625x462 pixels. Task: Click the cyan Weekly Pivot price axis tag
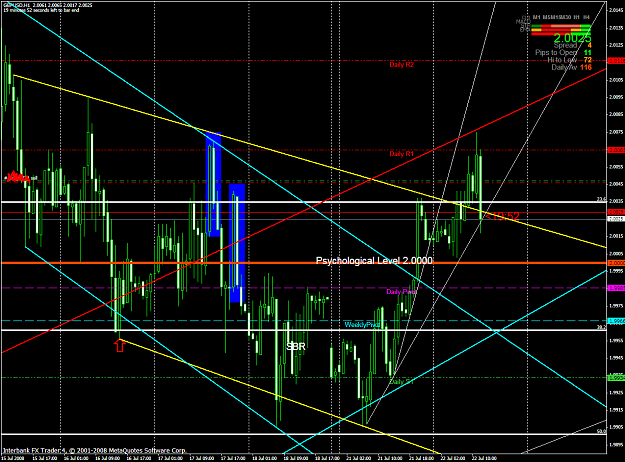(616, 320)
